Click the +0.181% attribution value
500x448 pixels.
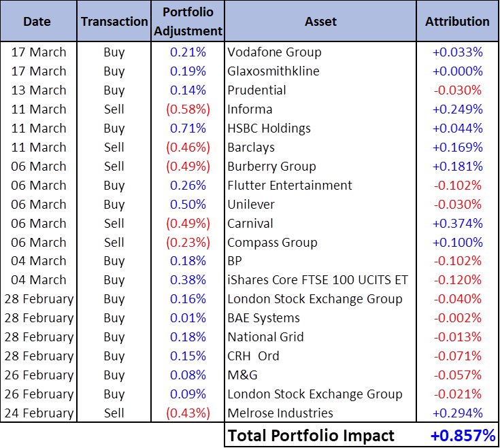click(x=458, y=167)
